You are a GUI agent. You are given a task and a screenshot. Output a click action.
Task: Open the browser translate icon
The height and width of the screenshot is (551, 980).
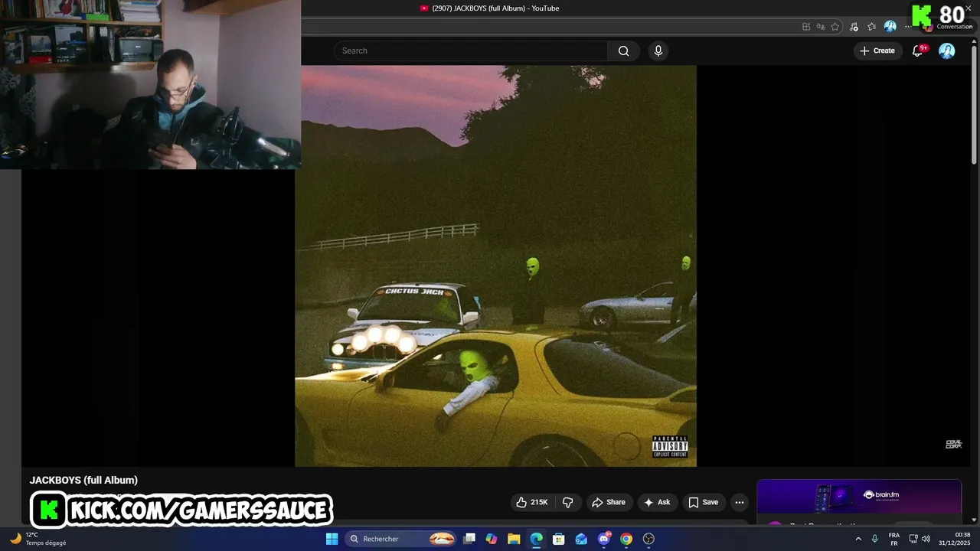coord(821,27)
